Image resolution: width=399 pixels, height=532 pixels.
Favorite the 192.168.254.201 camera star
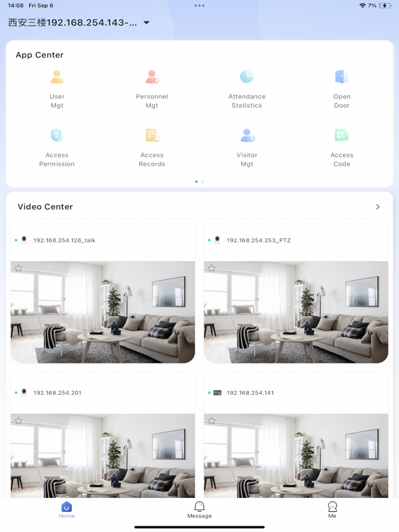tap(18, 420)
